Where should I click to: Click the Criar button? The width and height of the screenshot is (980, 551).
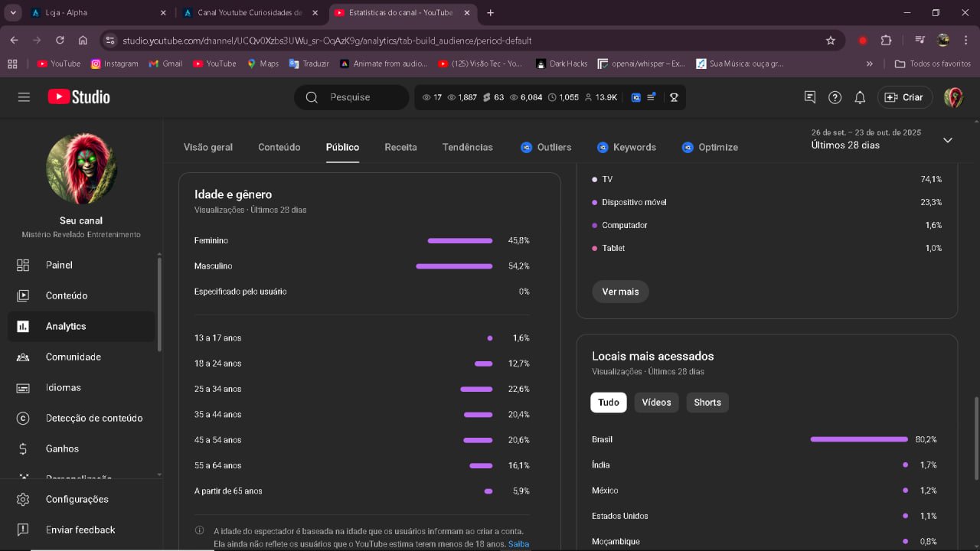tap(905, 97)
